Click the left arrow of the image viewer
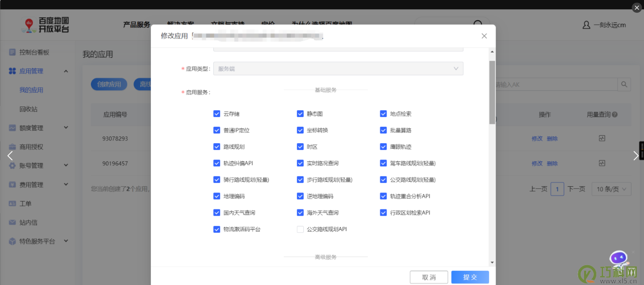The height and width of the screenshot is (285, 644). 10,156
